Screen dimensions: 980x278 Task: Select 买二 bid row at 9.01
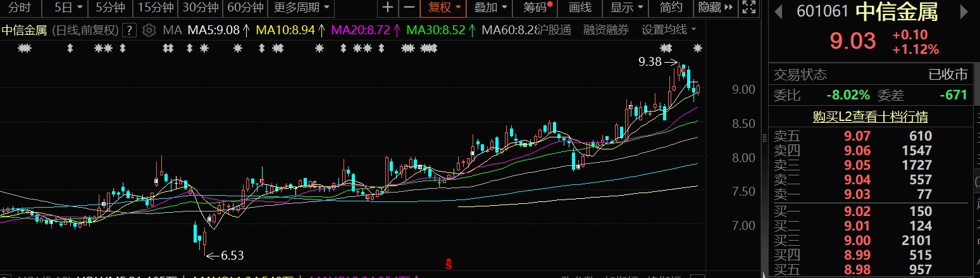pos(870,225)
